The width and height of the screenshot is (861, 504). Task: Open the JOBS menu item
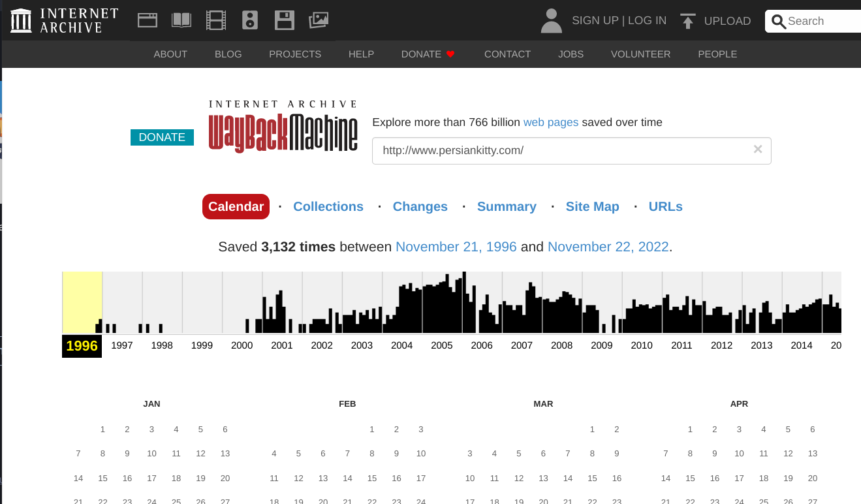pyautogui.click(x=571, y=54)
